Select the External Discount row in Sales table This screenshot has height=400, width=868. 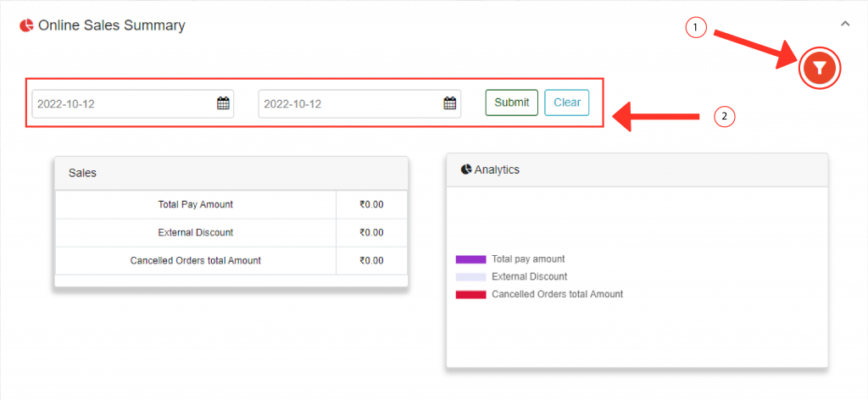pos(195,232)
